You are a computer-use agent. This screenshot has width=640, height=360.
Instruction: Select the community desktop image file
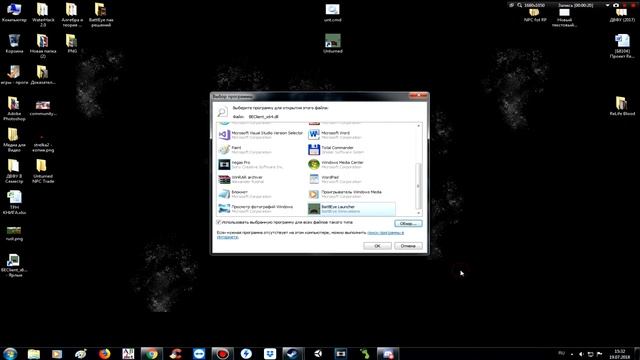point(43,107)
